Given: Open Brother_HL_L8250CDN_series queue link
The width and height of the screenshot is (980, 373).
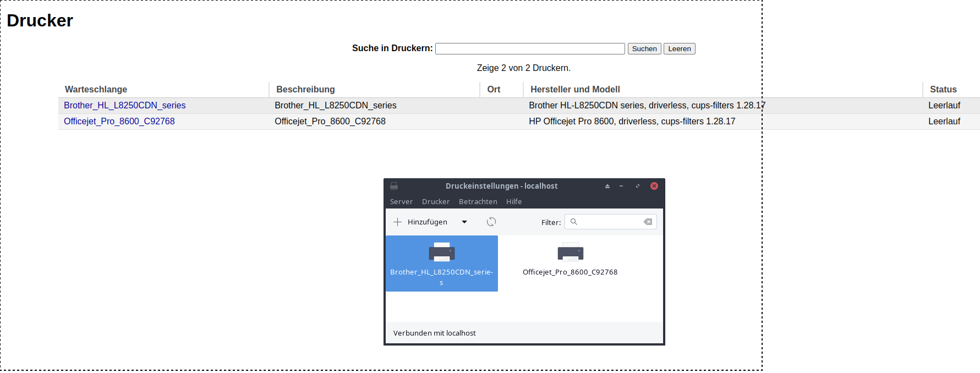Looking at the screenshot, I should pos(124,105).
